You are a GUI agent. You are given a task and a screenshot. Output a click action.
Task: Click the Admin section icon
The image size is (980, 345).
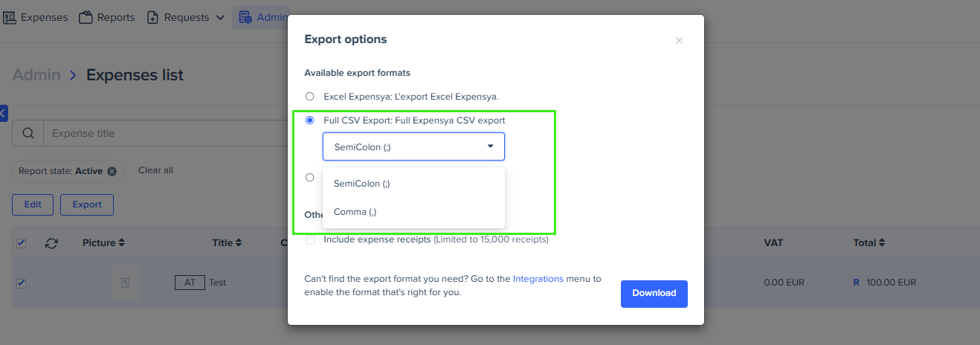[245, 17]
